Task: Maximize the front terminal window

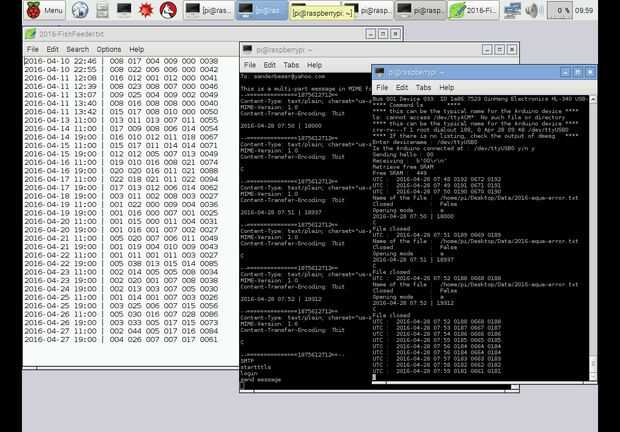Action: [x=577, y=72]
